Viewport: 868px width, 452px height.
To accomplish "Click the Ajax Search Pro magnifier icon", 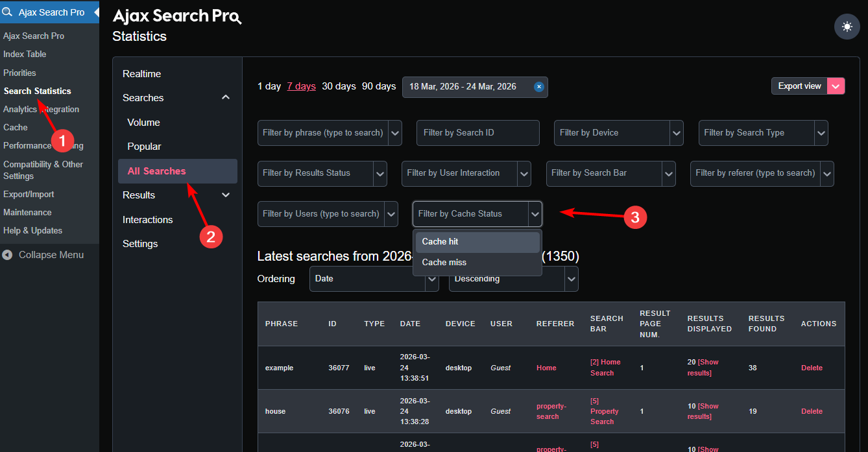I will coord(8,12).
